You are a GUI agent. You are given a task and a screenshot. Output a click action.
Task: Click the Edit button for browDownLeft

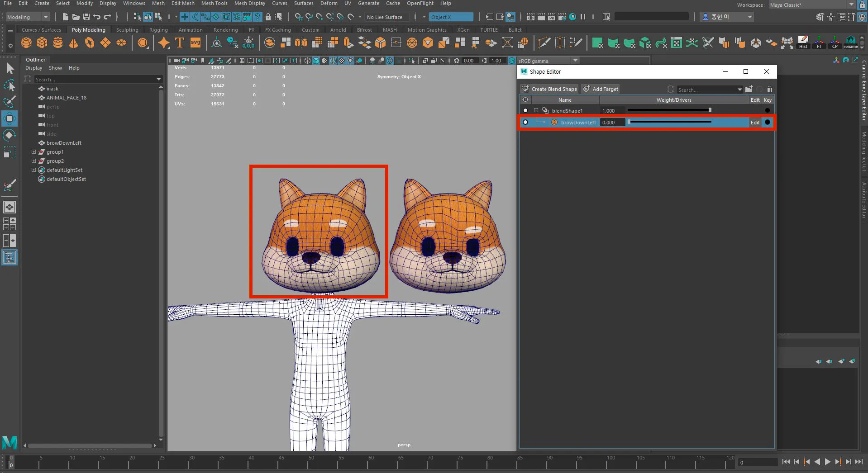[x=755, y=123]
